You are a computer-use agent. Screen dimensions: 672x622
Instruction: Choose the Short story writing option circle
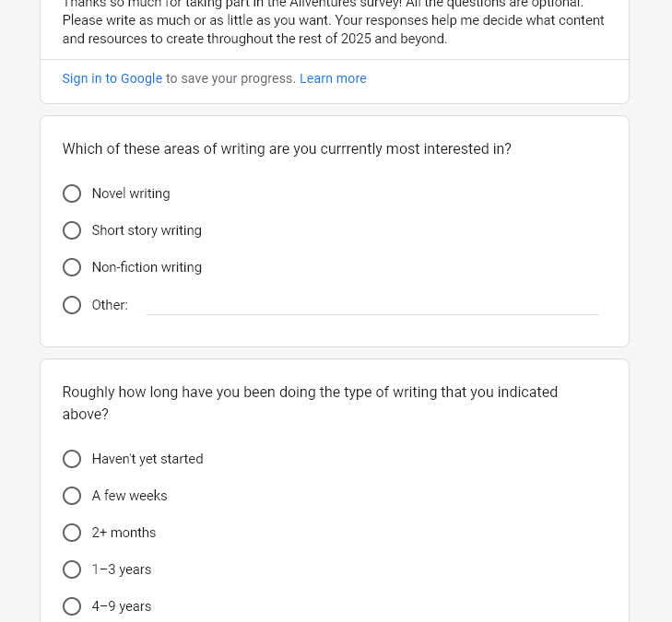click(x=72, y=230)
